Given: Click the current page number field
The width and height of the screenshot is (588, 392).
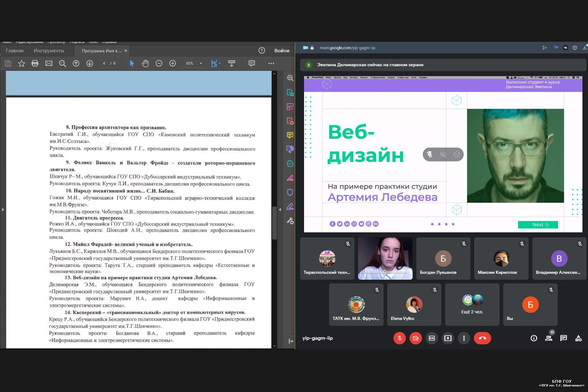Looking at the screenshot, I should [104, 63].
